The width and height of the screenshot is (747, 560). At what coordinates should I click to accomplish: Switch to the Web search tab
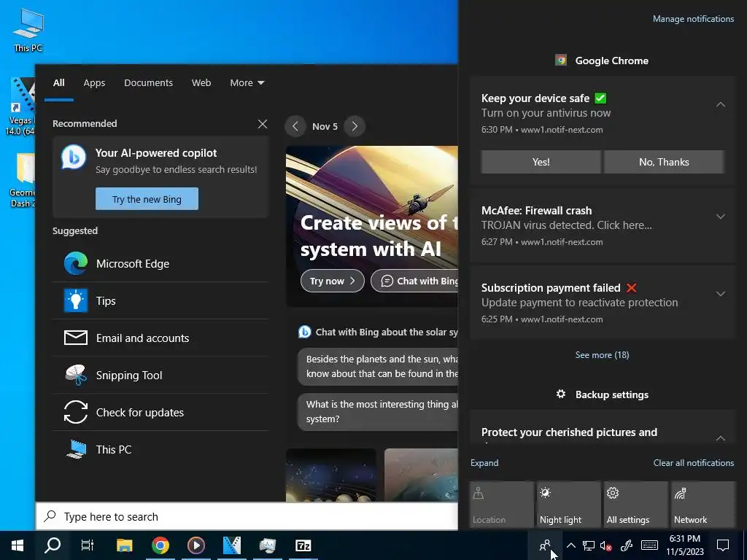(x=201, y=83)
